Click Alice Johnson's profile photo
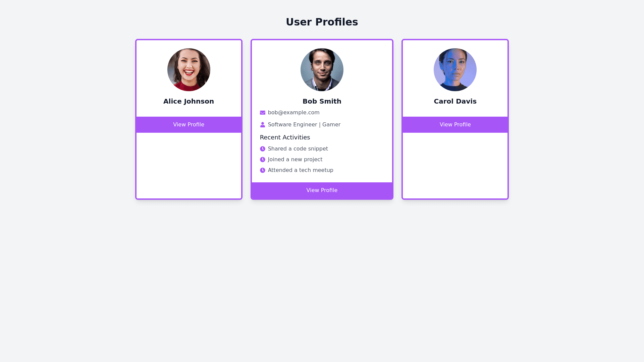Viewport: 644px width, 362px height. (x=189, y=70)
